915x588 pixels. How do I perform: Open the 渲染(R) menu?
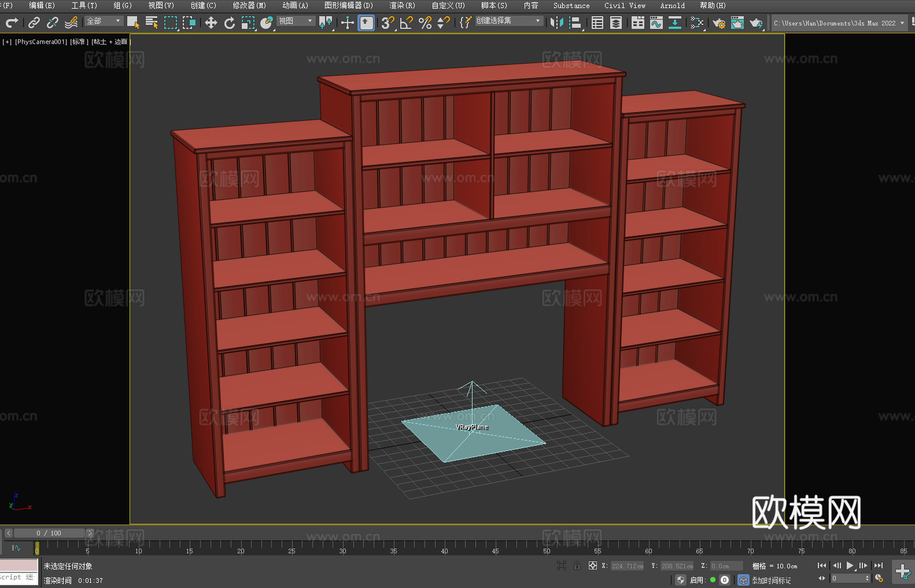(402, 5)
